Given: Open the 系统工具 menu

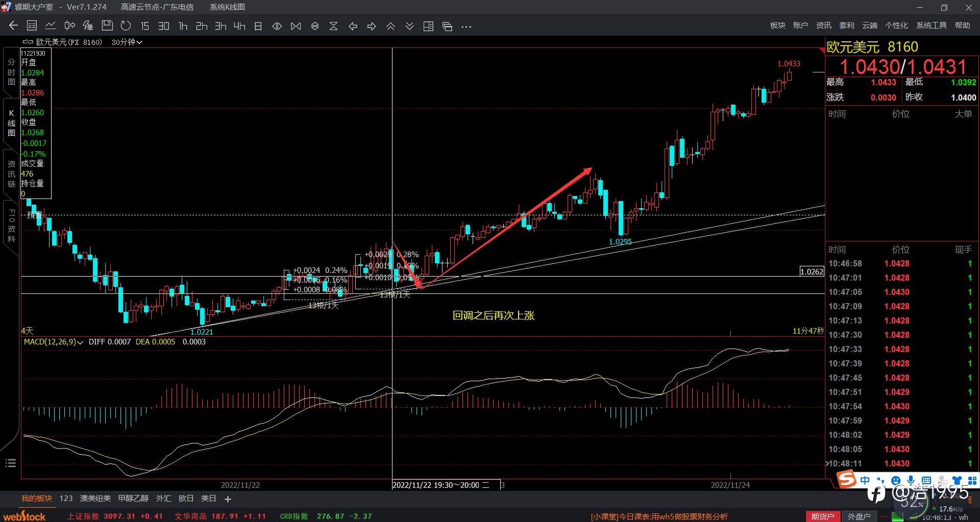Looking at the screenshot, I should 931,26.
